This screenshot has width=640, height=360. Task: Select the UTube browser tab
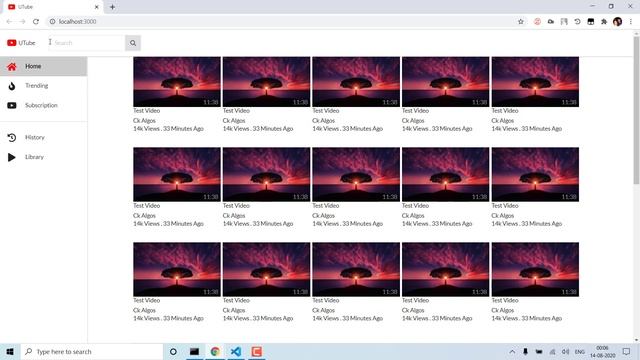53,7
